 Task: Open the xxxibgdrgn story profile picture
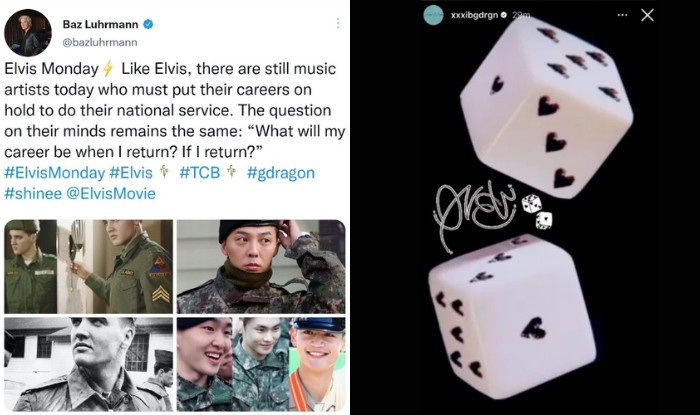[x=433, y=15]
